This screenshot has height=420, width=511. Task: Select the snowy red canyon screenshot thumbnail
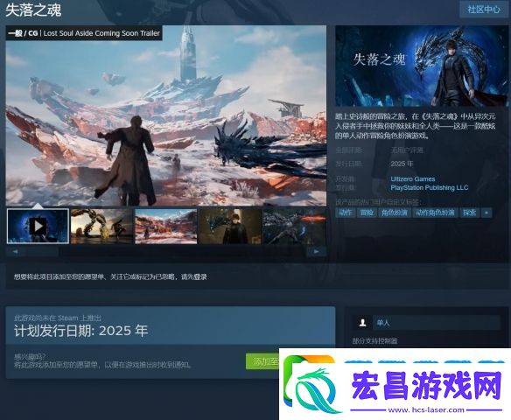tap(166, 226)
